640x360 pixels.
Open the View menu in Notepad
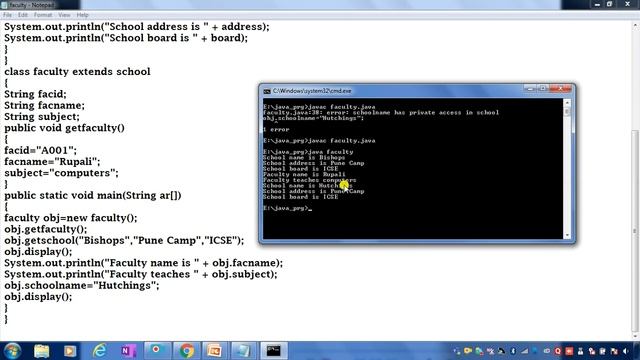coord(64,15)
